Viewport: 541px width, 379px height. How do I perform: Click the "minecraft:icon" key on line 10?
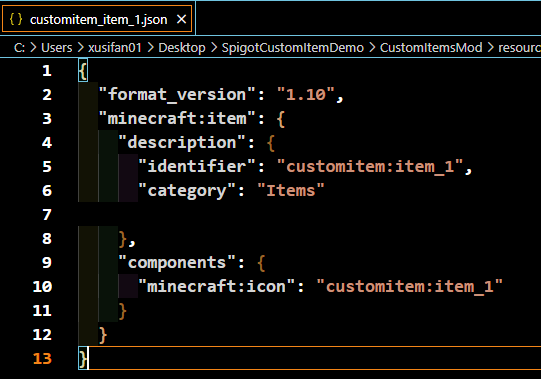pyautogui.click(x=217, y=286)
